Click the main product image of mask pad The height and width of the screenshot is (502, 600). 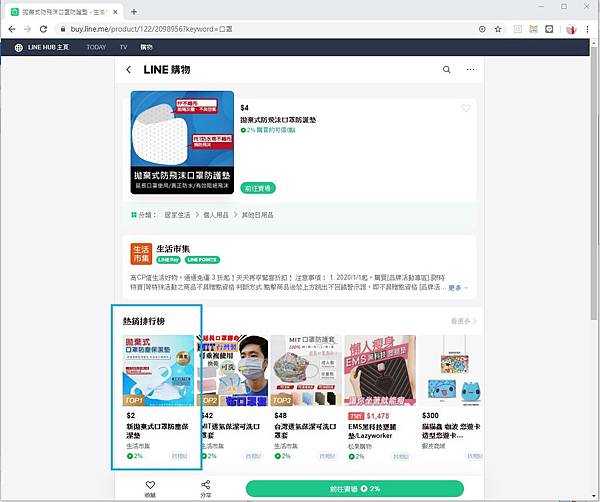point(182,142)
